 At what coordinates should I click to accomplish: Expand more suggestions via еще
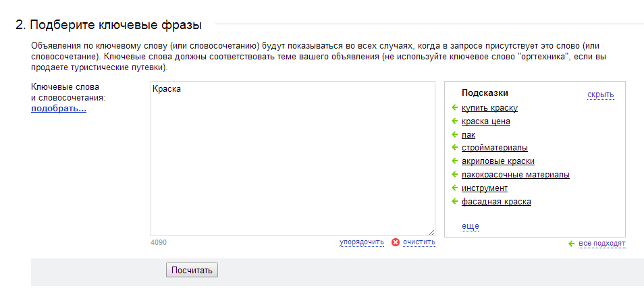tap(471, 226)
